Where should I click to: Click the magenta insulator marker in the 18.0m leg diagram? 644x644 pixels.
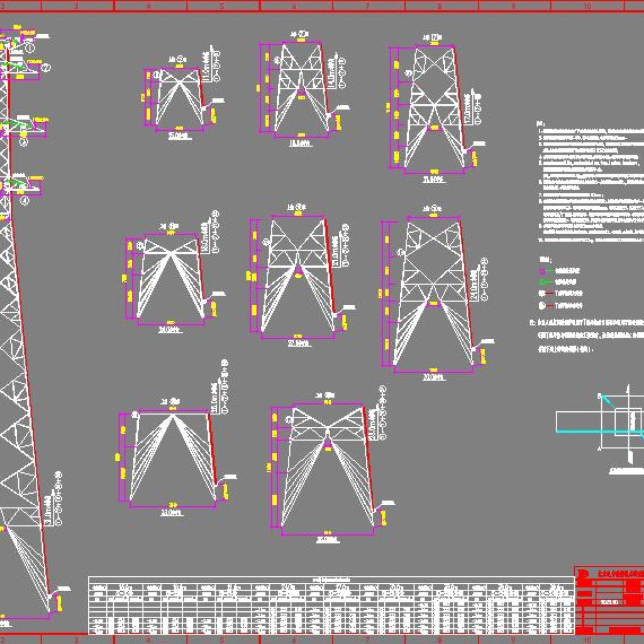coord(301,95)
